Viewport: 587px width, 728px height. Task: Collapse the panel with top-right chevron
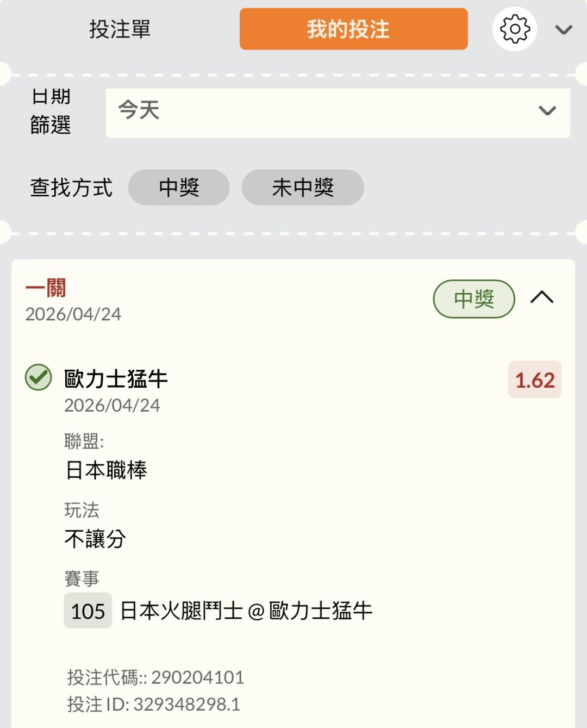pyautogui.click(x=564, y=30)
